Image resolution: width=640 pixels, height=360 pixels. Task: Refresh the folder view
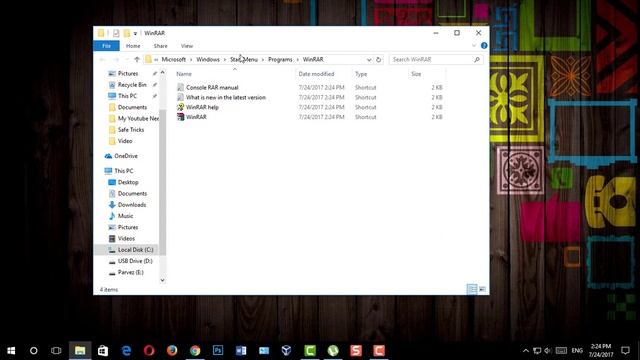click(x=378, y=60)
